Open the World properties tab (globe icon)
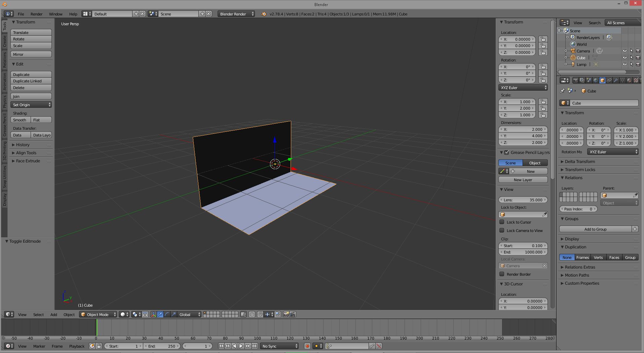Viewport: 644px width, 353px height. pos(596,80)
